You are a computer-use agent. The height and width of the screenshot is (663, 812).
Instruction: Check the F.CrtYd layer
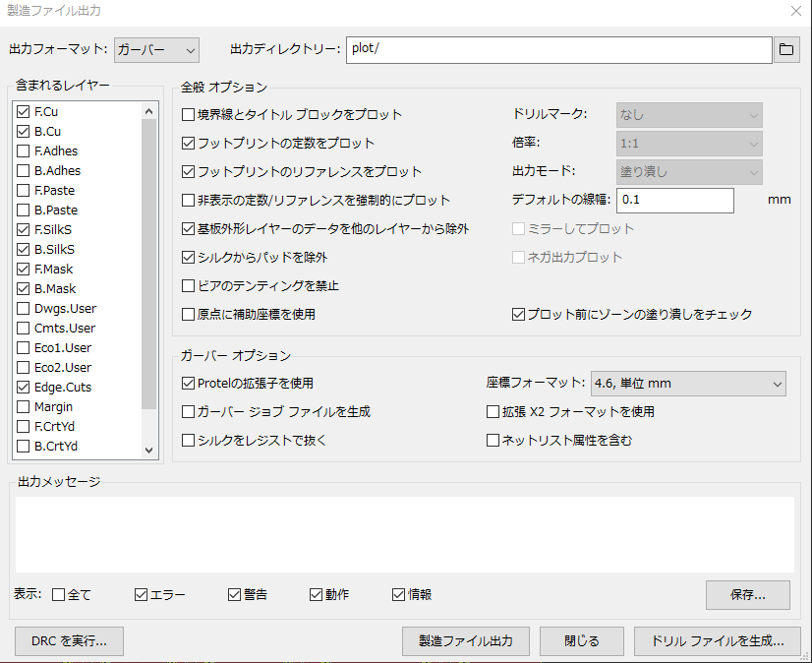click(23, 427)
